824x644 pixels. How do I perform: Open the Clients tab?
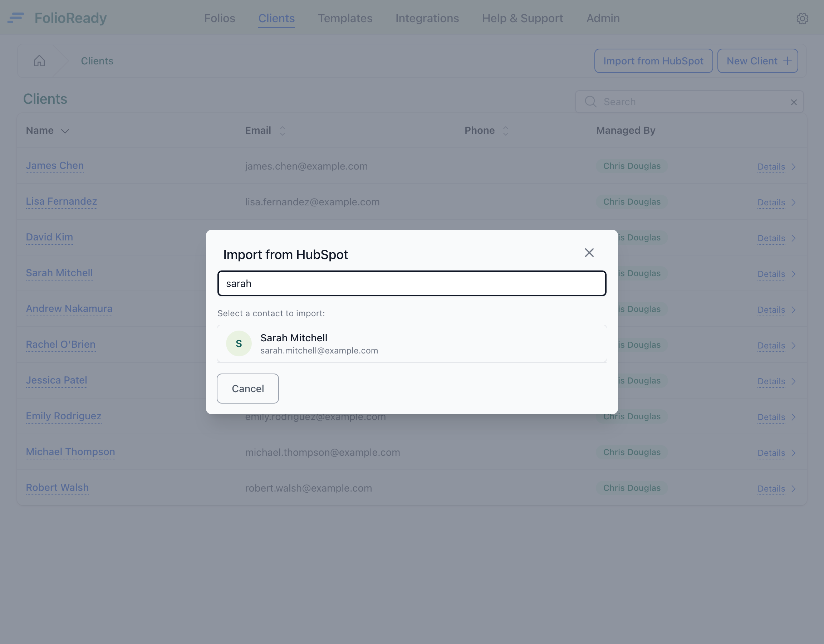pyautogui.click(x=276, y=18)
